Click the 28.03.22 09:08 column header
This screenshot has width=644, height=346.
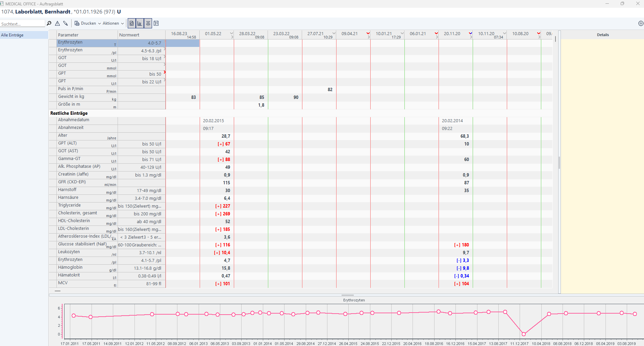251,35
